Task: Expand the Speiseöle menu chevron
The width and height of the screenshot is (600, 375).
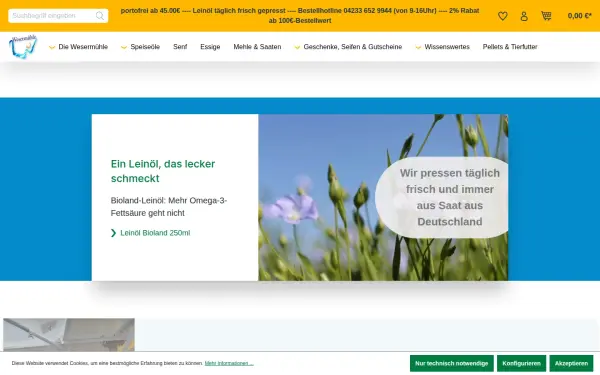Action: (x=124, y=47)
